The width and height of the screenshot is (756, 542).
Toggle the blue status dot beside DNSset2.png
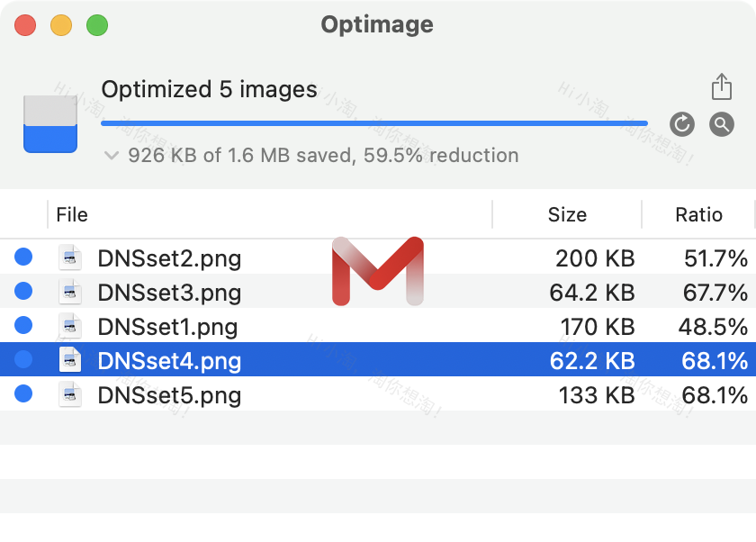click(23, 257)
